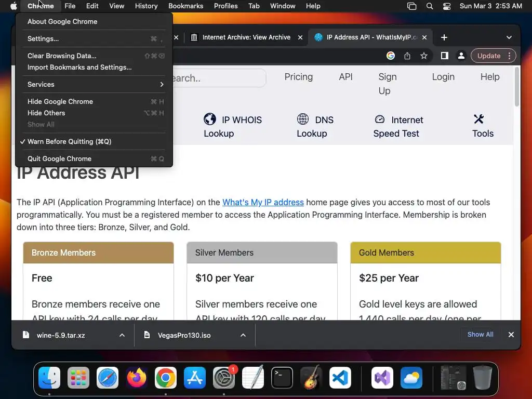532x399 pixels.
Task: Expand the Services submenu
Action: [94, 84]
